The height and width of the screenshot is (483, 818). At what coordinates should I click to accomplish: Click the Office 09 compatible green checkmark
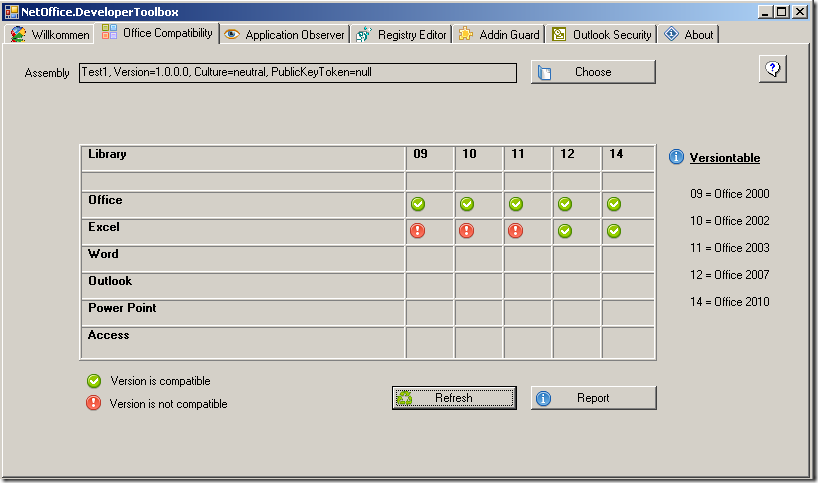[x=418, y=204]
